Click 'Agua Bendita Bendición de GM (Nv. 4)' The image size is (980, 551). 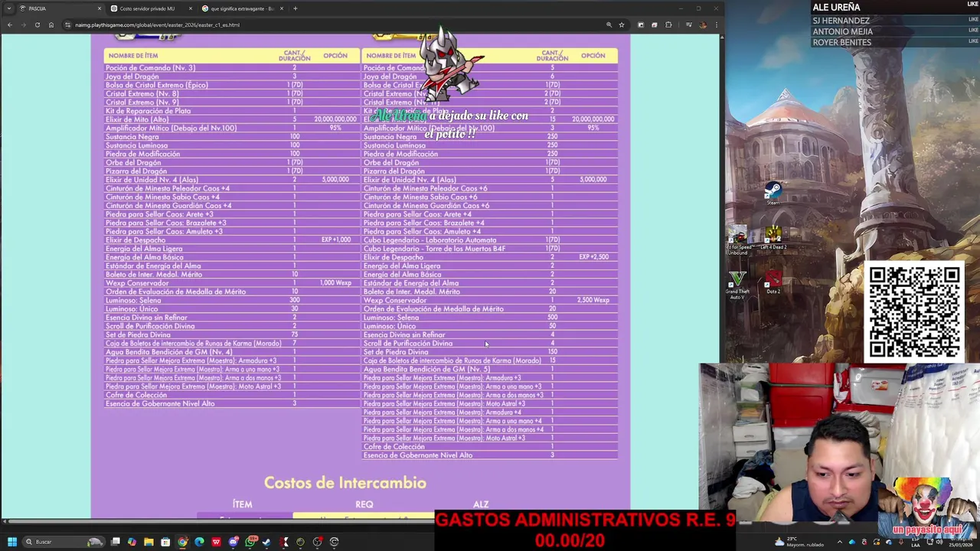pos(168,352)
